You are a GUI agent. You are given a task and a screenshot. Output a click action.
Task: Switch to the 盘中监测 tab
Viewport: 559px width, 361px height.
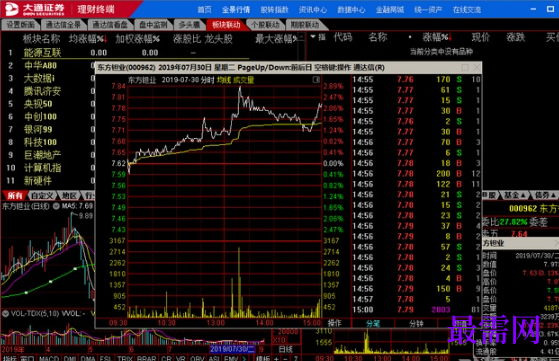pyautogui.click(x=153, y=25)
